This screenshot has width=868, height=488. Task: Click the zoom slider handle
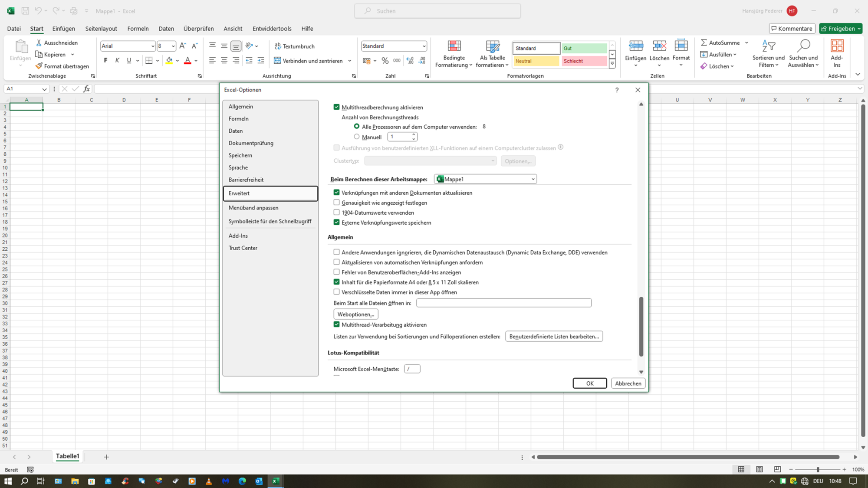click(818, 469)
